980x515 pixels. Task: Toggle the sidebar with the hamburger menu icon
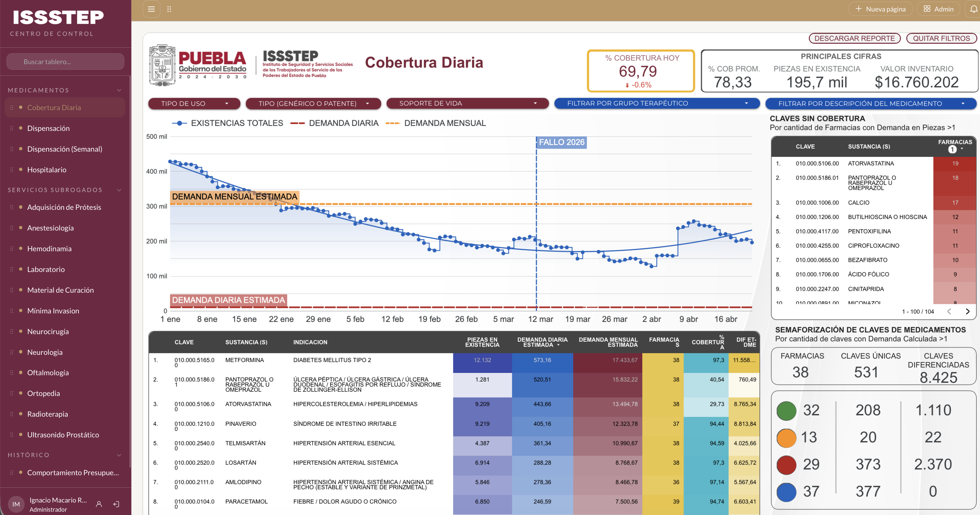pos(151,9)
